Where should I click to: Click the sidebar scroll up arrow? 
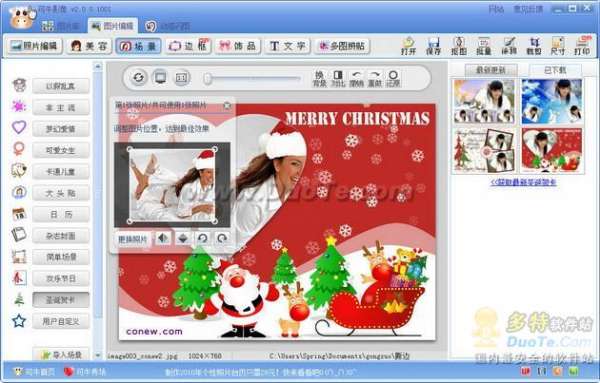click(98, 66)
